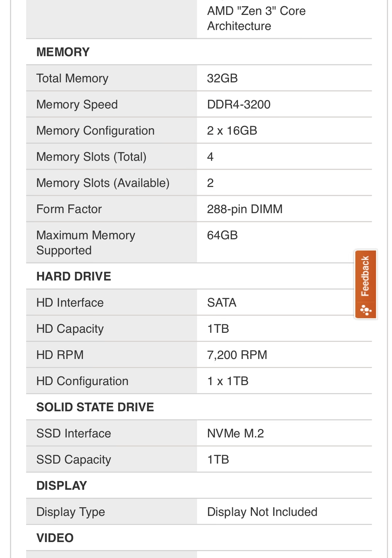Select the Total Memory 32GB value

(x=222, y=78)
